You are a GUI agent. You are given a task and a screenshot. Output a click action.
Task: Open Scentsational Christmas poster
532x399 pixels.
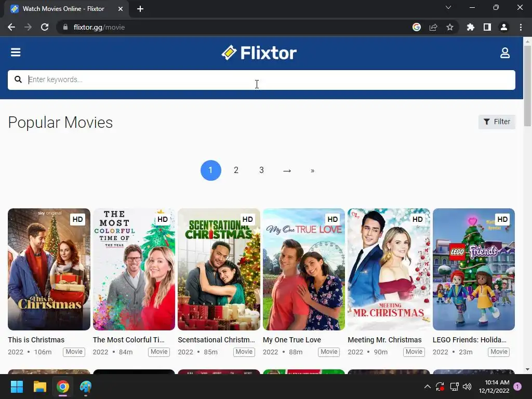[219, 269]
